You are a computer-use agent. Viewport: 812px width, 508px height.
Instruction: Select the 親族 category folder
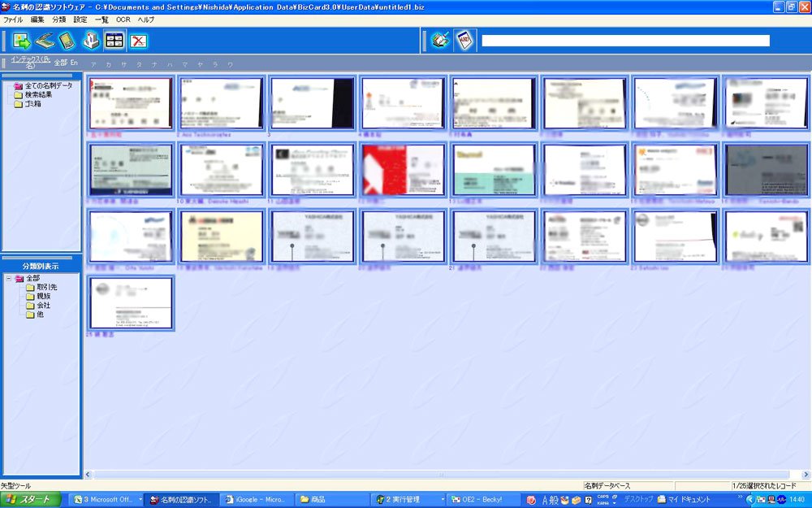click(x=44, y=297)
